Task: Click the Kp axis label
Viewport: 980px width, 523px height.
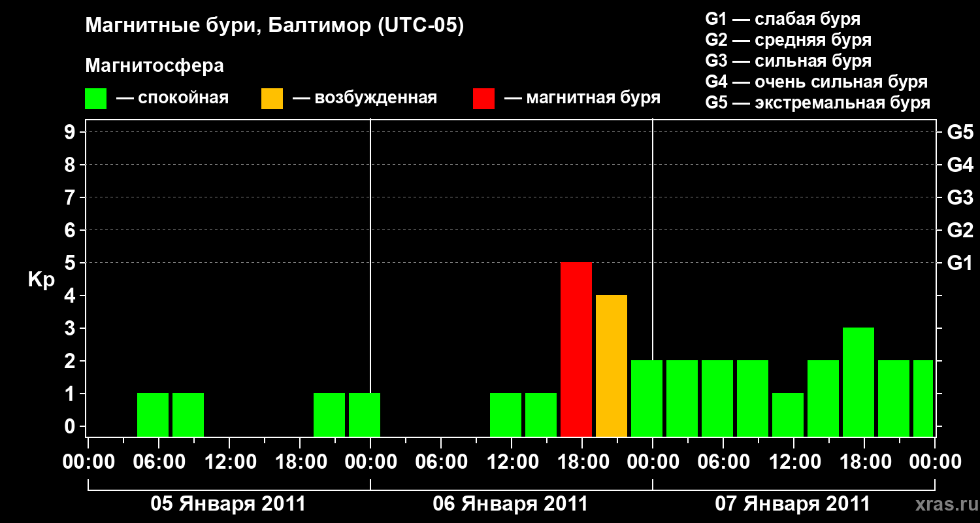Action: click(x=42, y=280)
